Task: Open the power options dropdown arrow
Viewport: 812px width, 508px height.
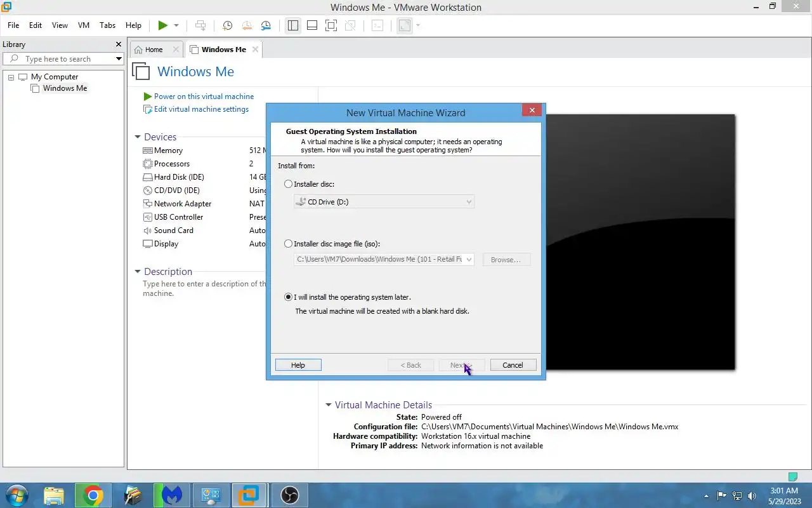Action: click(x=176, y=25)
